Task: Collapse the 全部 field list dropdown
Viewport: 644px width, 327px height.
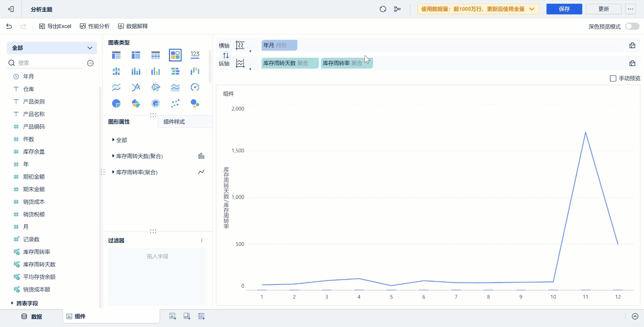Action: coord(90,48)
